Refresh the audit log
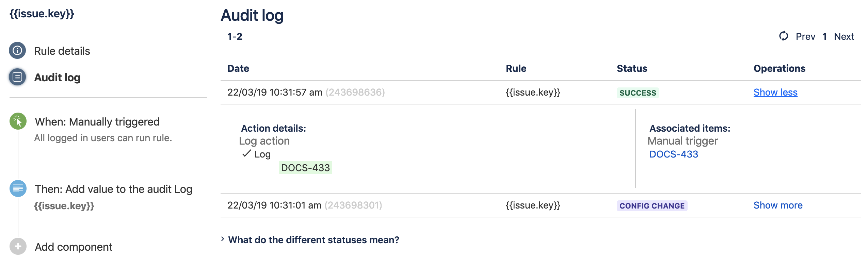Viewport: 868px width, 265px height. [x=784, y=36]
